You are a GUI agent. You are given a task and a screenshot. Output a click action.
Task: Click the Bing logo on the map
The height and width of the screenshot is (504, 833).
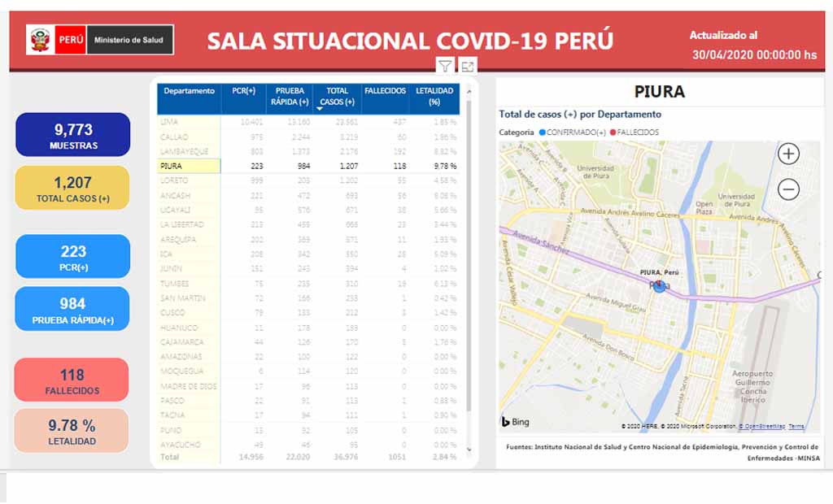pyautogui.click(x=515, y=422)
